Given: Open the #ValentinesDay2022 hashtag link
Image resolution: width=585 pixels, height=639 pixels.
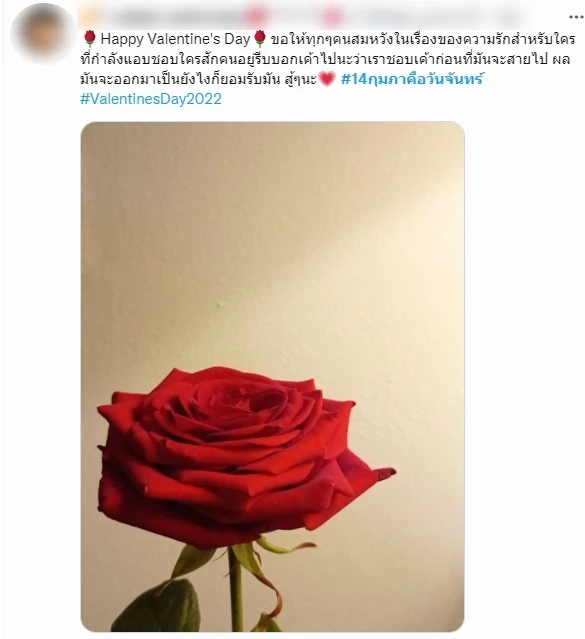Looking at the screenshot, I should click(x=151, y=99).
